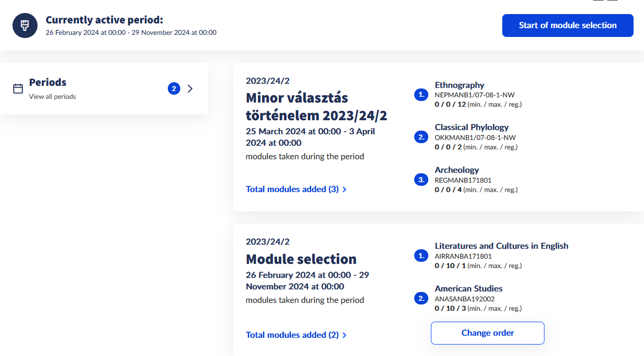
Task: Click number 2 badge beside American Studies
Action: [421, 299]
